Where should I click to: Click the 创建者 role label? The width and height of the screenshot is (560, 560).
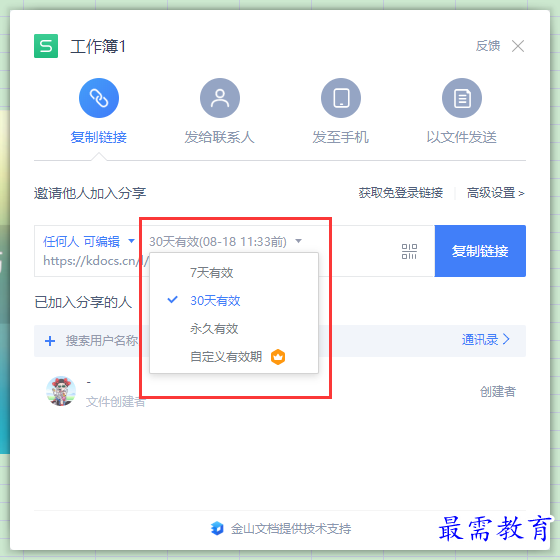pyautogui.click(x=498, y=392)
